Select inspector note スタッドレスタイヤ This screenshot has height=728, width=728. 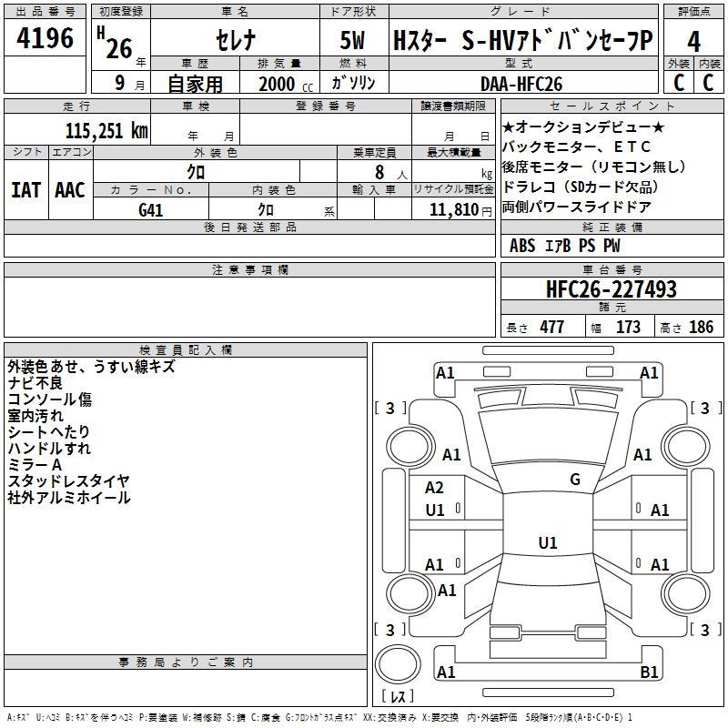[x=68, y=480]
